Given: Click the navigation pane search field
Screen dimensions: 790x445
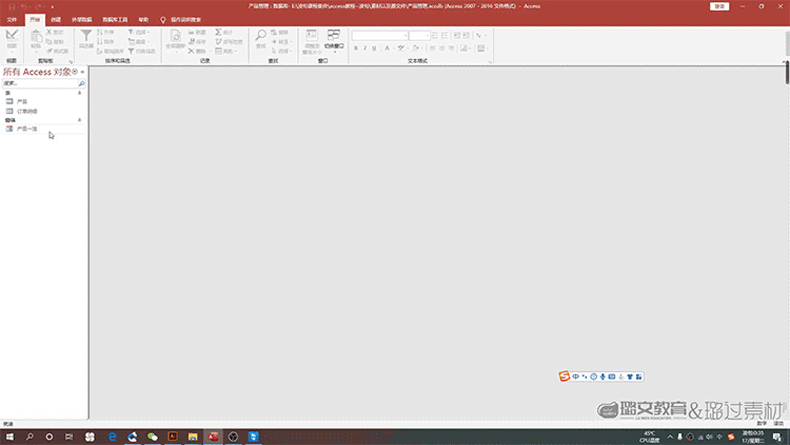Looking at the screenshot, I should pos(40,83).
